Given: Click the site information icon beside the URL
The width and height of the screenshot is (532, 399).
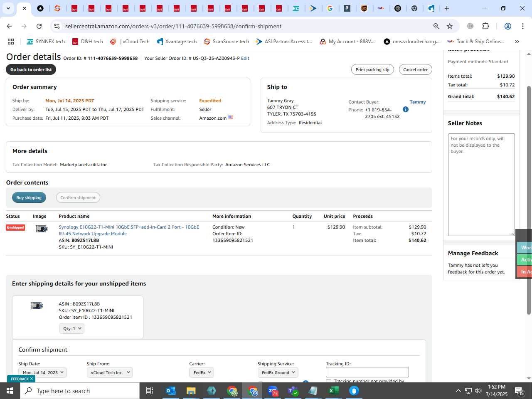Looking at the screenshot, I should coord(57,26).
